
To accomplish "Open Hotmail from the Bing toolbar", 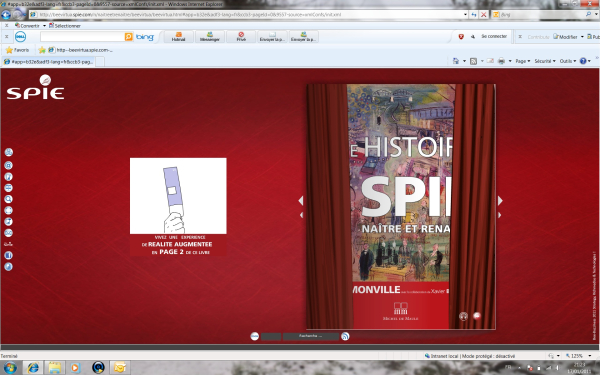I will pos(178,37).
